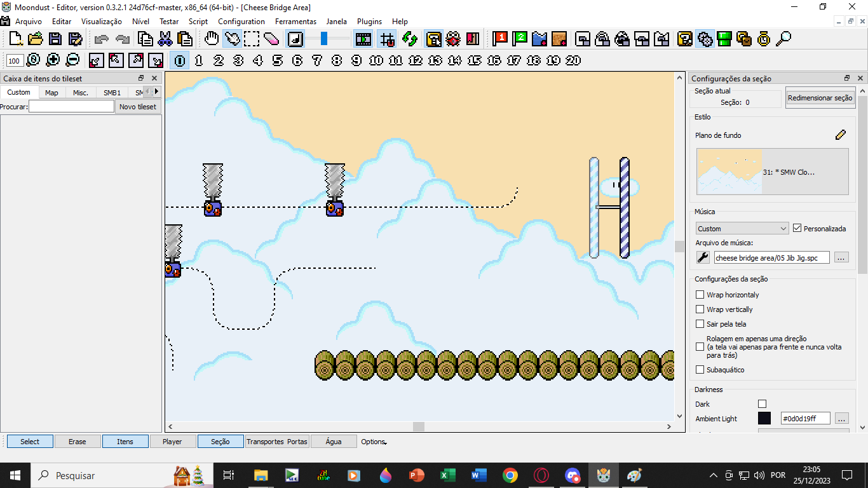The width and height of the screenshot is (868, 488).
Task: Select the add quicksand zone icon
Action: point(559,39)
